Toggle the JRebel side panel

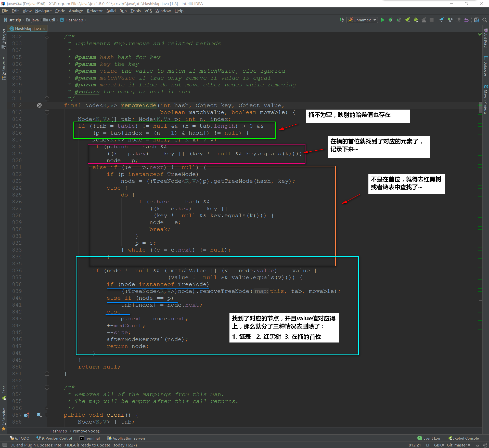point(4,392)
